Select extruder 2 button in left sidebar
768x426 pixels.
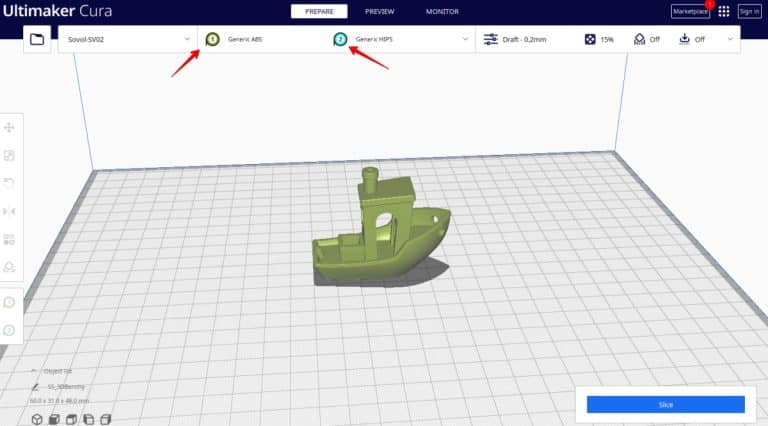pos(9,331)
